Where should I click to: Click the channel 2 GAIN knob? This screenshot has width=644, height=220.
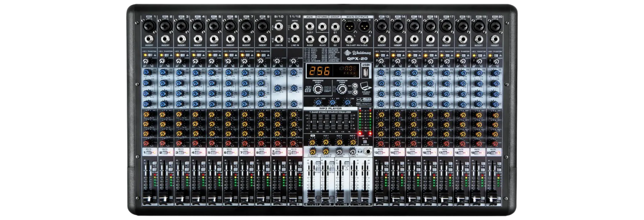pyautogui.click(x=162, y=61)
